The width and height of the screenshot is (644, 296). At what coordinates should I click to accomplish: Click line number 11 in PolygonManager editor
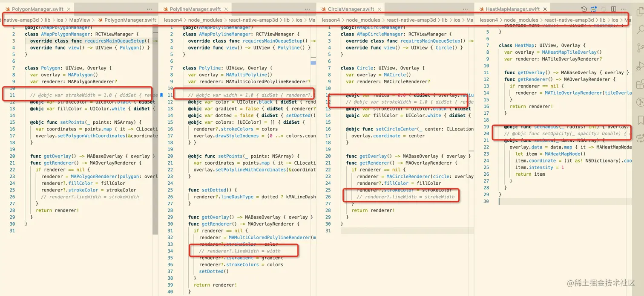[13, 95]
